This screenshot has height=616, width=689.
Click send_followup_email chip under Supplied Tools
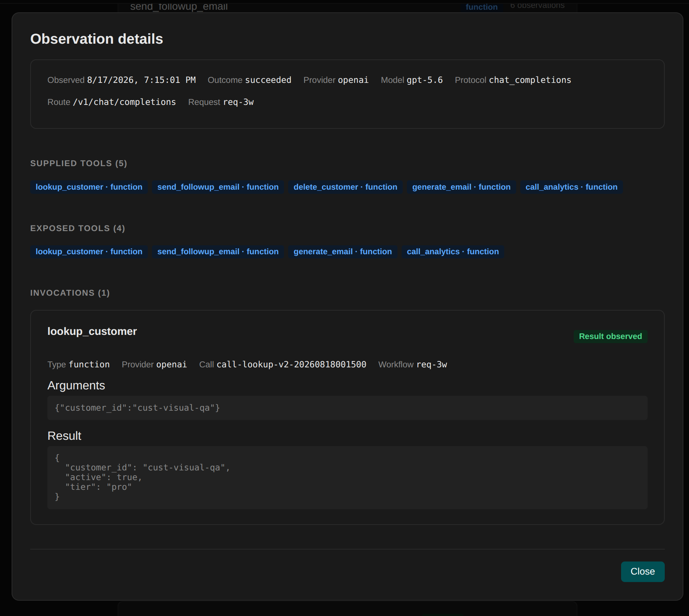point(218,187)
